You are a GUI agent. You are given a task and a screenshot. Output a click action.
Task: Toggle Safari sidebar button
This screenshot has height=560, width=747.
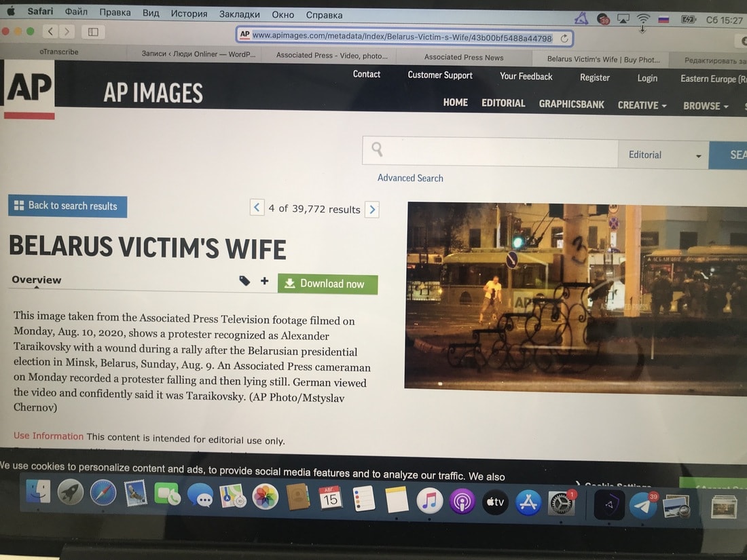click(x=93, y=32)
